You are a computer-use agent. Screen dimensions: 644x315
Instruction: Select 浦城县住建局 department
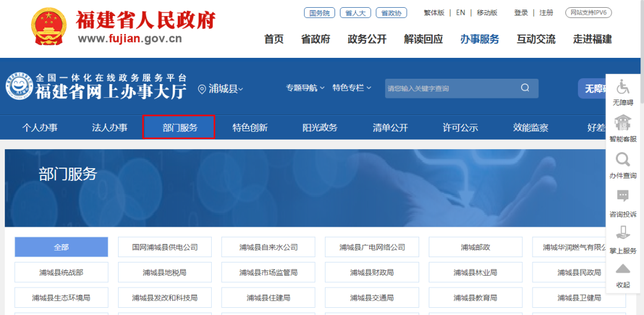pos(268,298)
